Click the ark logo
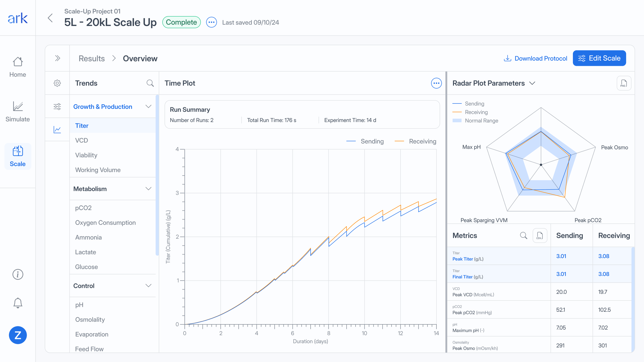The height and width of the screenshot is (362, 644). coord(18,18)
